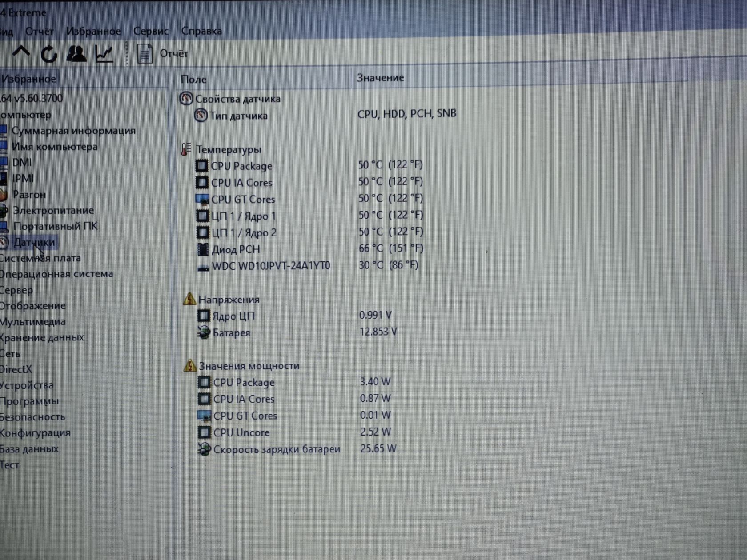747x560 pixels.
Task: Open the Справка menu
Action: click(x=201, y=31)
